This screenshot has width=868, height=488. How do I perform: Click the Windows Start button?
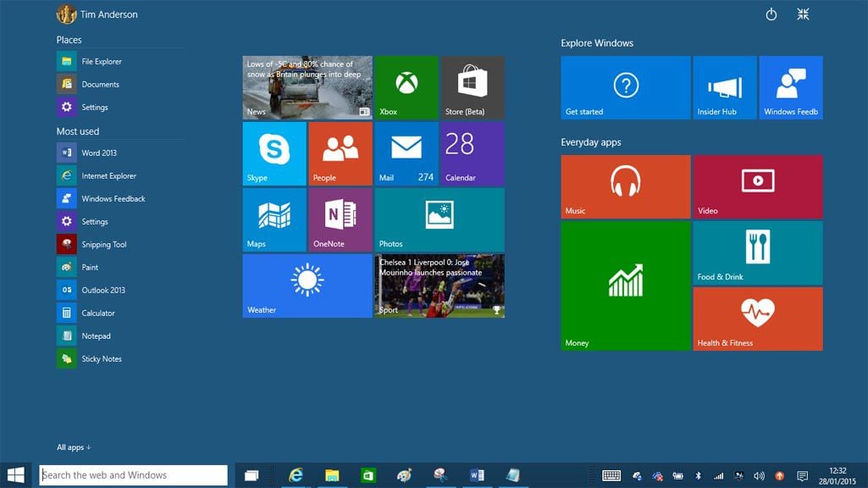click(x=16, y=475)
